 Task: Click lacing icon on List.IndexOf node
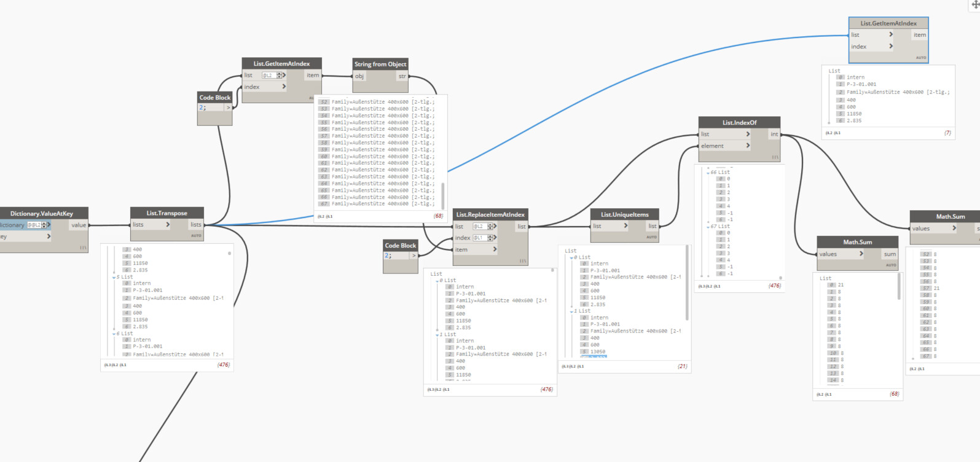775,157
